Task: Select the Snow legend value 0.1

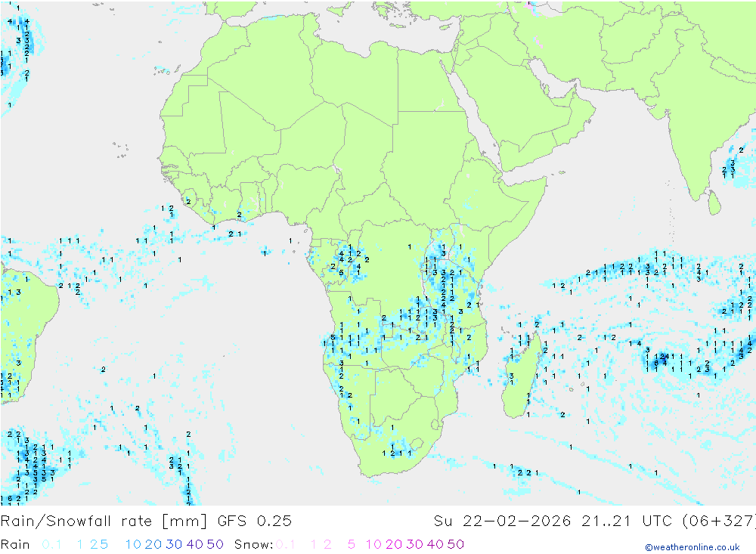Action: 286,544
